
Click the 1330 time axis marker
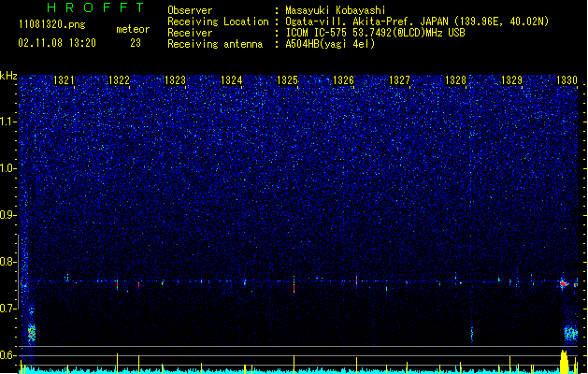(566, 79)
